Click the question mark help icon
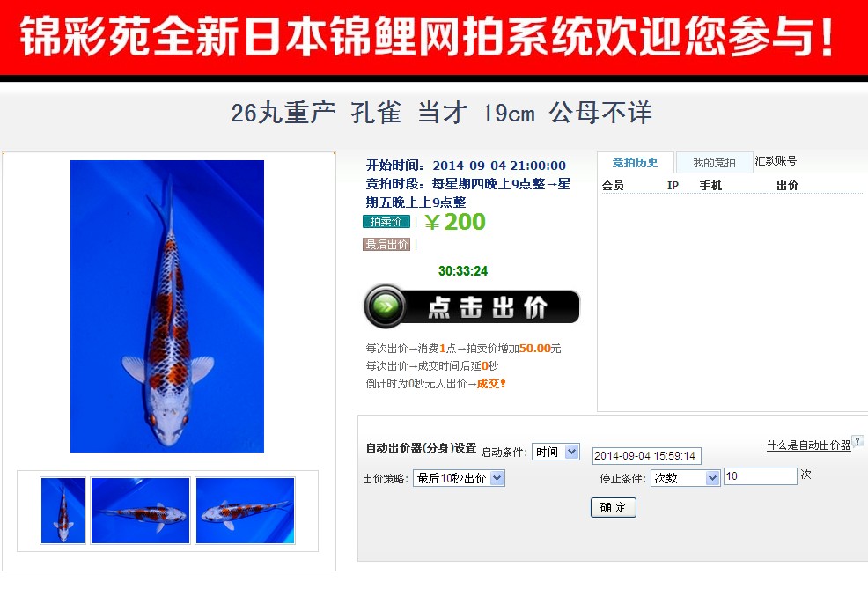The width and height of the screenshot is (868, 589). [857, 440]
